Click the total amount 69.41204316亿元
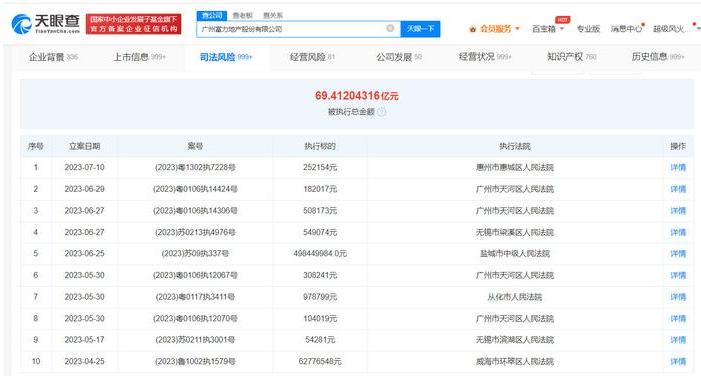This screenshot has width=701, height=376. click(356, 96)
